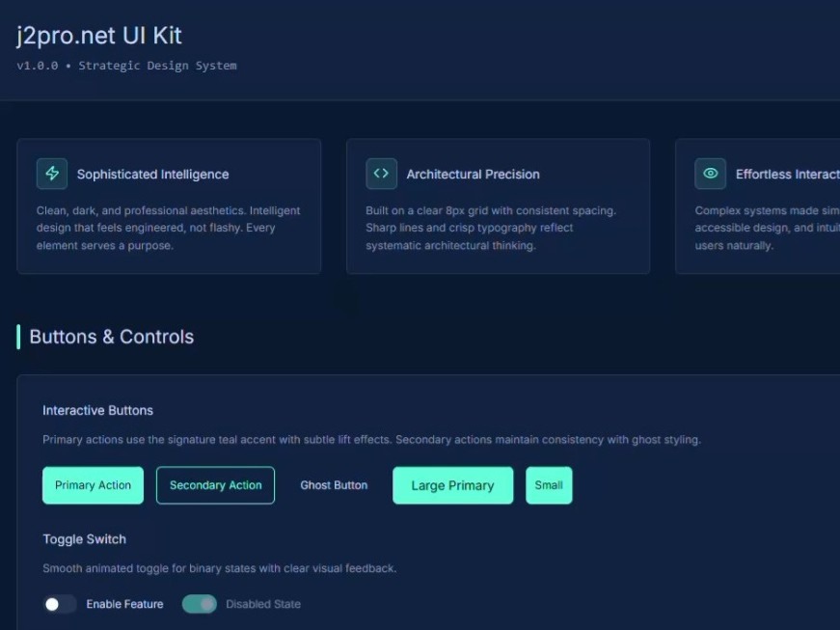Click the 'Clean, dark, and professional aesthetics' description

pos(168,229)
